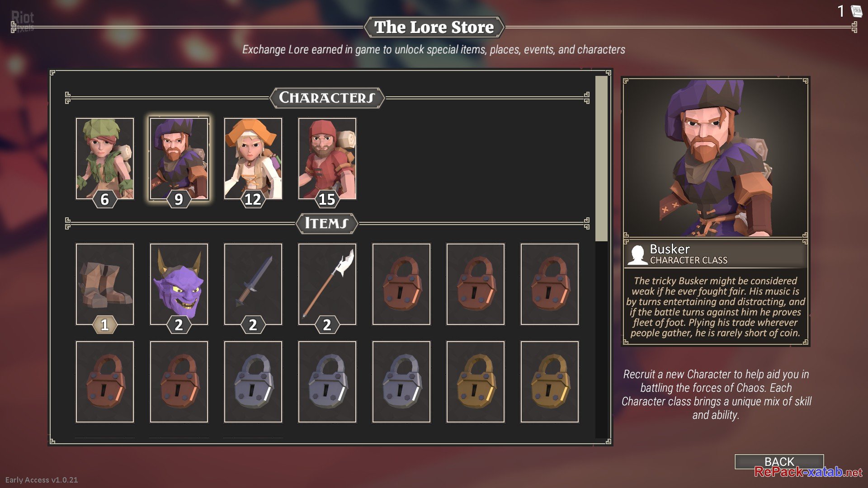Select the Busker character card costing 9
Viewport: 868px width, 488px height.
[179, 159]
